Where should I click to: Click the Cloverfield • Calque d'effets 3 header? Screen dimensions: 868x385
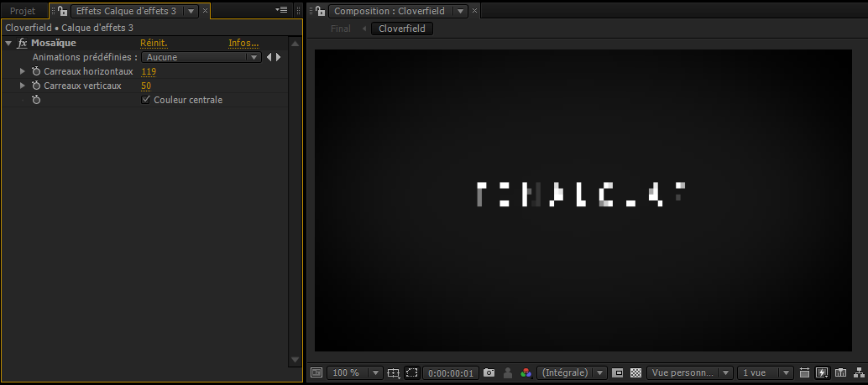click(x=69, y=28)
